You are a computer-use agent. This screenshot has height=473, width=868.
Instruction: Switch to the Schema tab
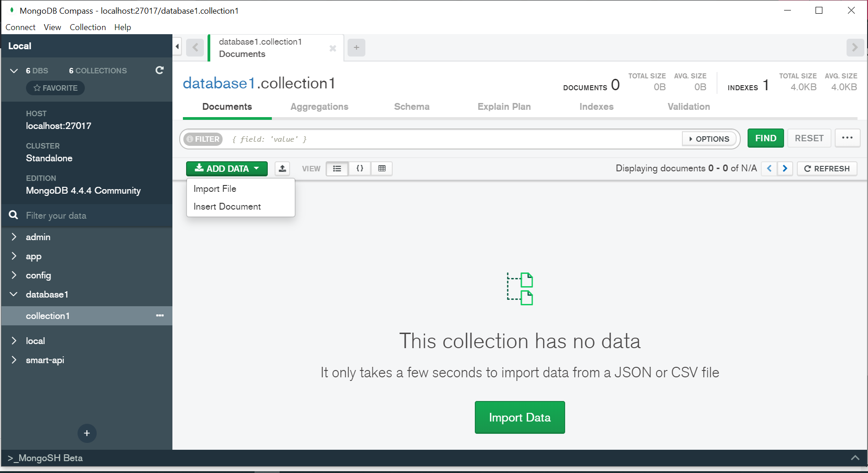pos(412,107)
